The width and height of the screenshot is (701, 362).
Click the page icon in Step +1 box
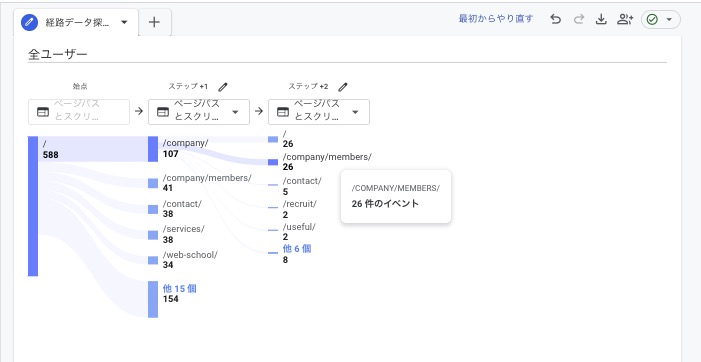coord(163,112)
